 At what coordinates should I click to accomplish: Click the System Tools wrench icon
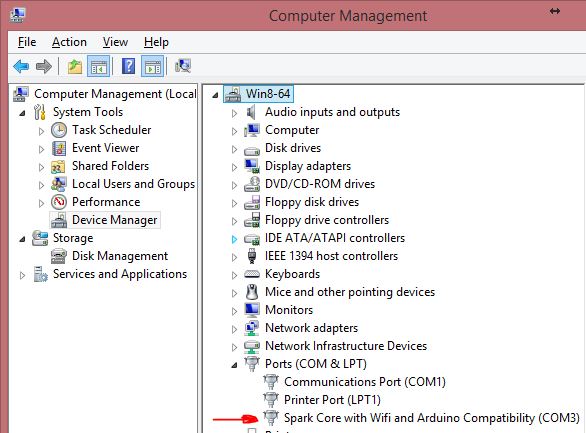click(40, 112)
